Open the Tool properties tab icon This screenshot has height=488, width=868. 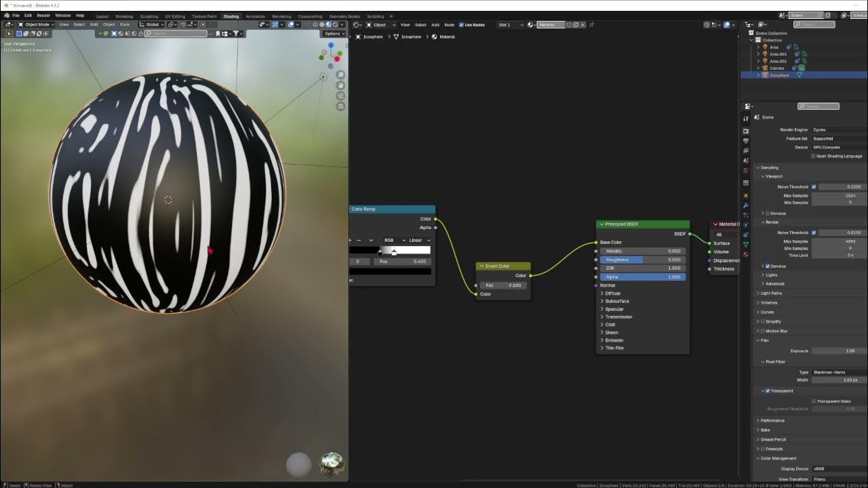746,118
